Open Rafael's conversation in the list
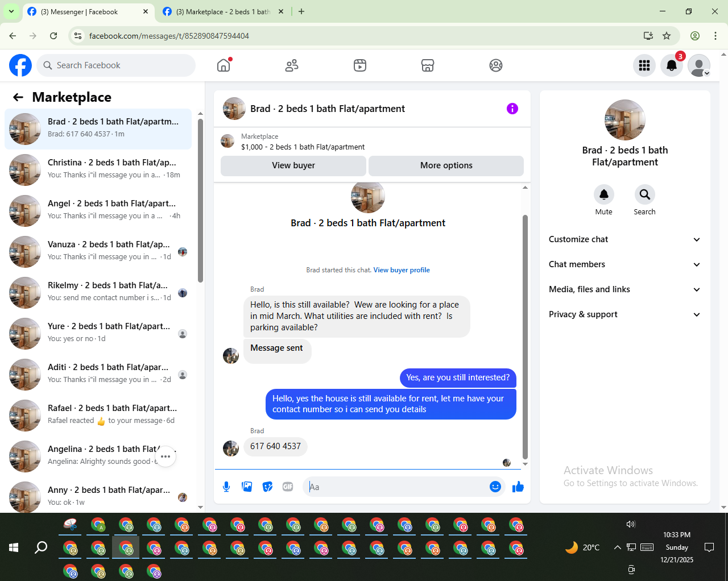The image size is (728, 581). 98,416
